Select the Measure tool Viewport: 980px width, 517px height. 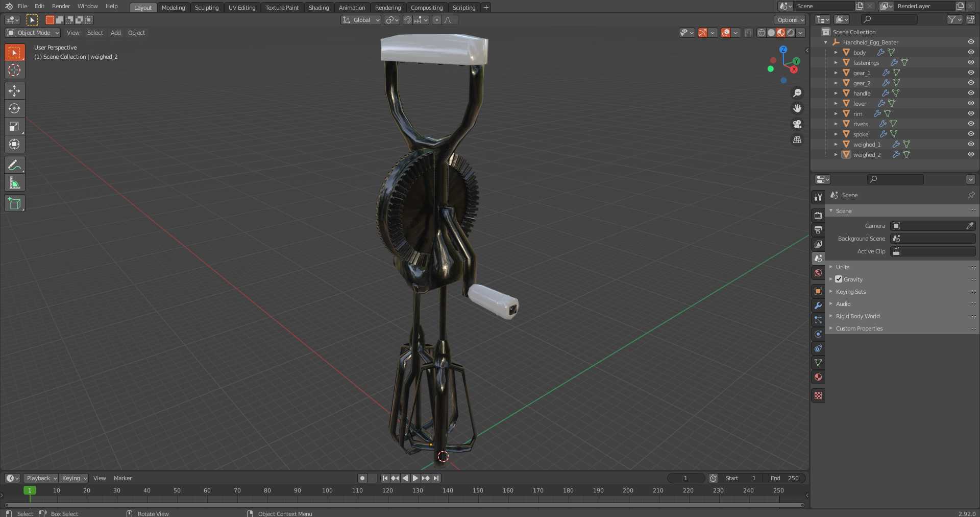coord(14,183)
